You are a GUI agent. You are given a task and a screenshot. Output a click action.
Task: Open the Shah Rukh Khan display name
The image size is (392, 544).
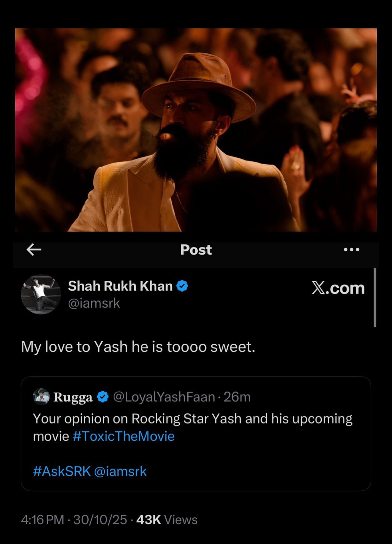pos(120,286)
